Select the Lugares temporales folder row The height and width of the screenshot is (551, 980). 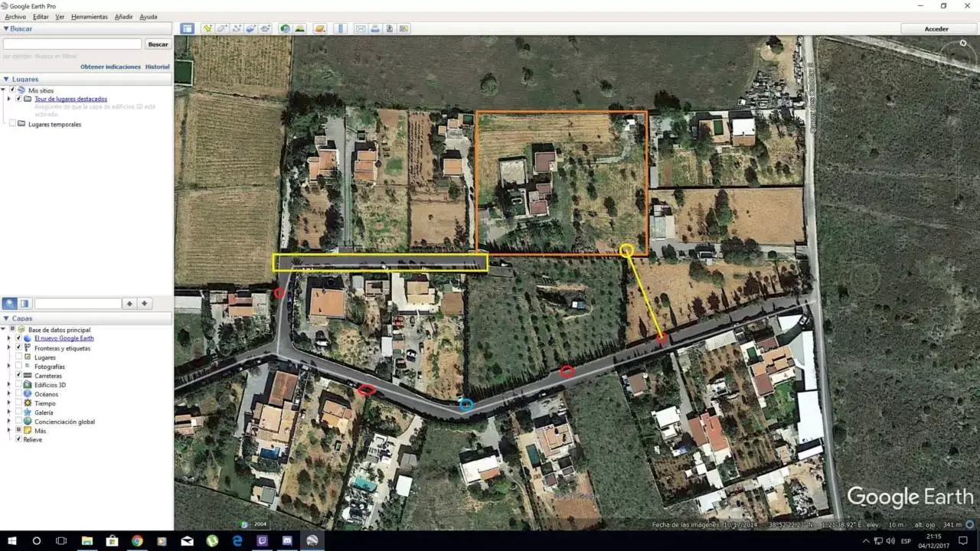click(54, 124)
